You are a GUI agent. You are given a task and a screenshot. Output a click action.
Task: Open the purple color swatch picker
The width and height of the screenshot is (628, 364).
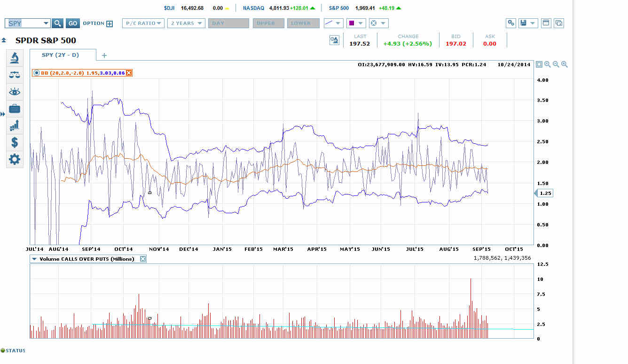[x=356, y=23]
